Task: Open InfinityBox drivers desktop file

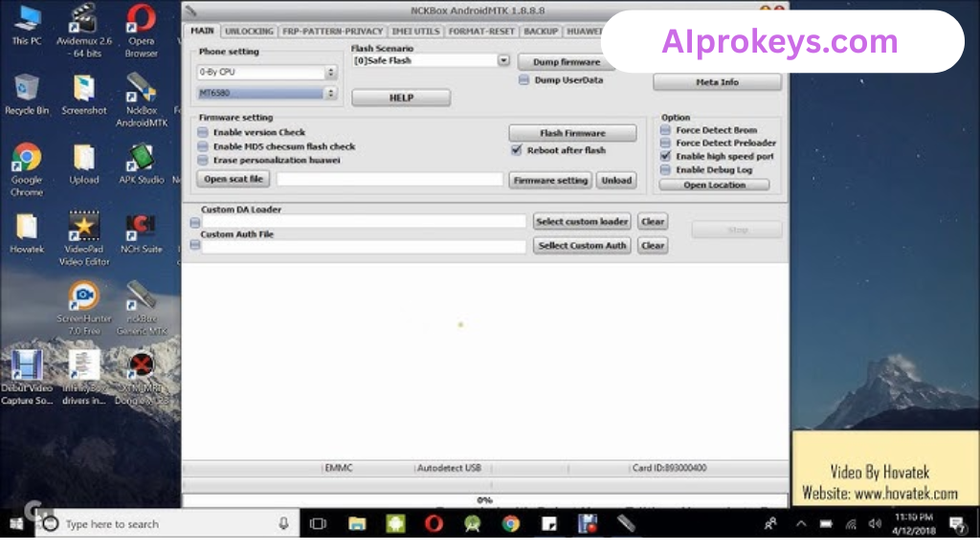Action: (84, 377)
